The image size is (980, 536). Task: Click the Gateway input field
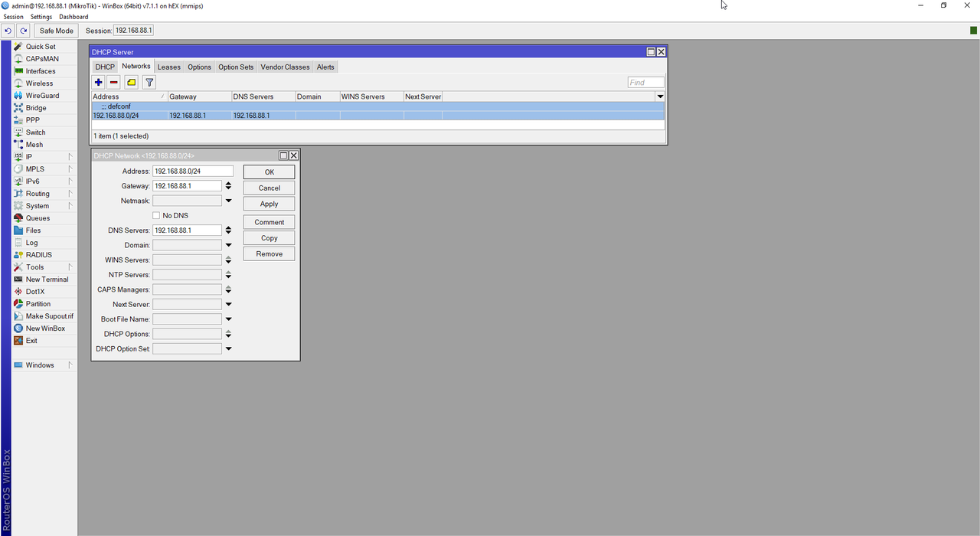point(187,186)
